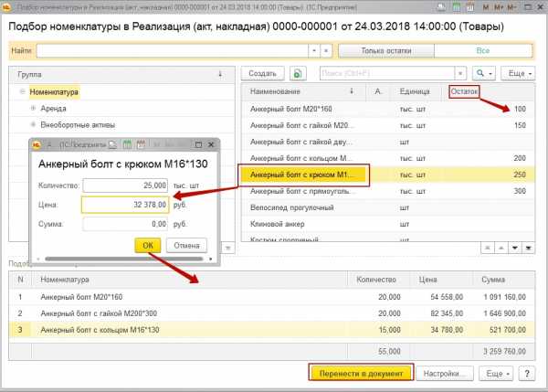Click the green copy-item icon next to Создать
The width and height of the screenshot is (548, 392).
(x=298, y=73)
